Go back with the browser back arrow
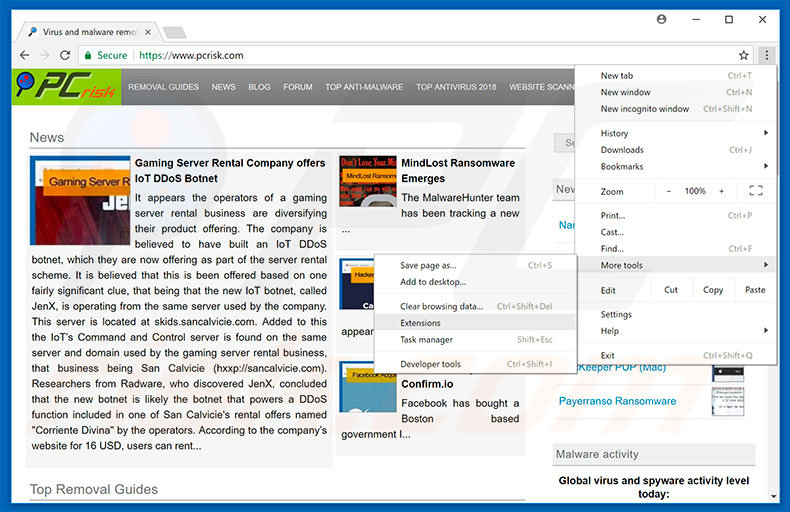The height and width of the screenshot is (512, 790). click(x=24, y=55)
